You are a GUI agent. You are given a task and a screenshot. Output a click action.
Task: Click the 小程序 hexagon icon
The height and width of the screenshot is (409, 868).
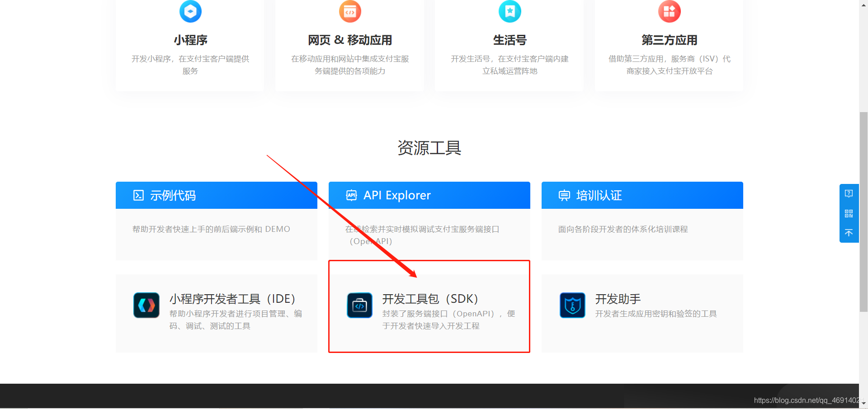pyautogui.click(x=190, y=11)
